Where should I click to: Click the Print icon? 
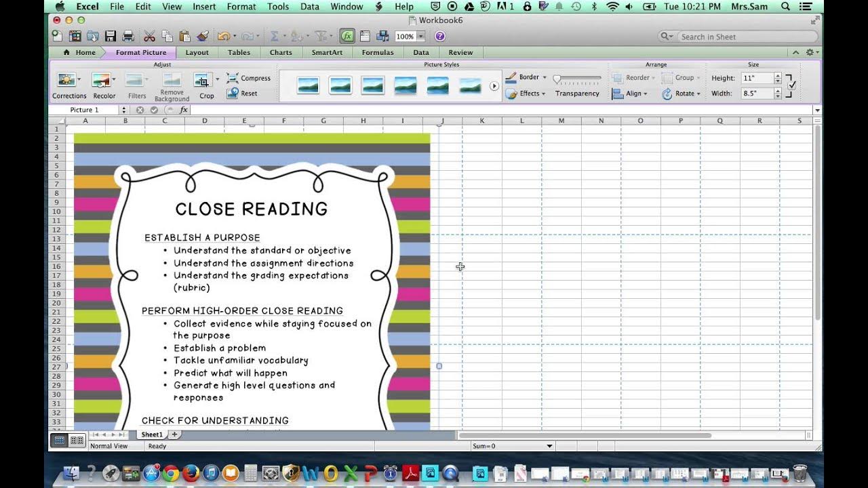click(127, 37)
